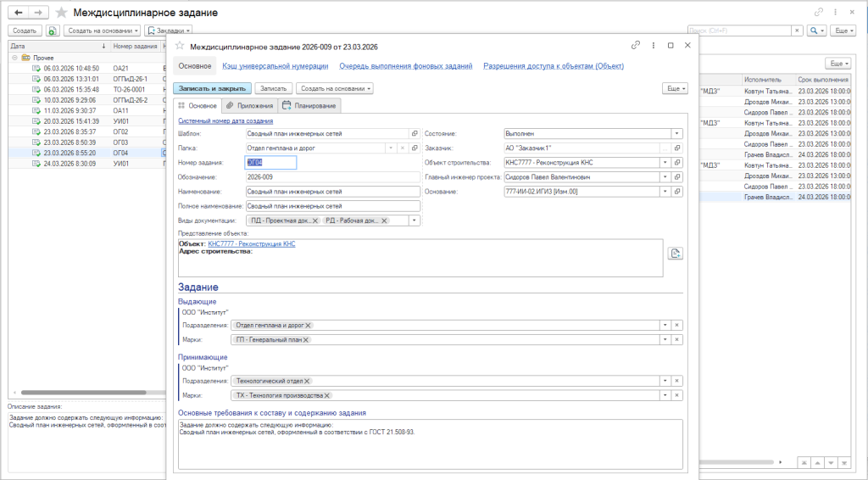868x480 pixels.
Task: Follow the КНС7777 - Реконструкция КНС link
Action: point(251,244)
